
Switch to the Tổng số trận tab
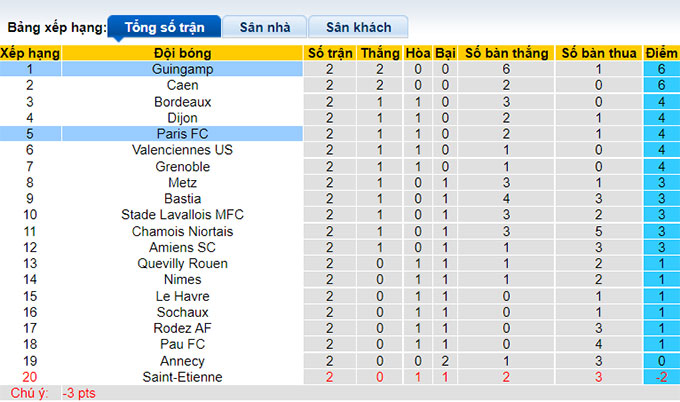(164, 27)
